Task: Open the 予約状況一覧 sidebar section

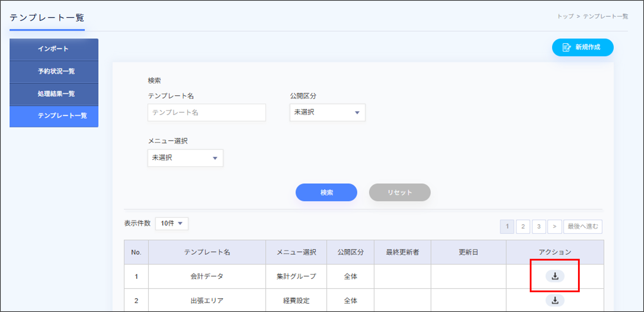Action: (x=54, y=71)
